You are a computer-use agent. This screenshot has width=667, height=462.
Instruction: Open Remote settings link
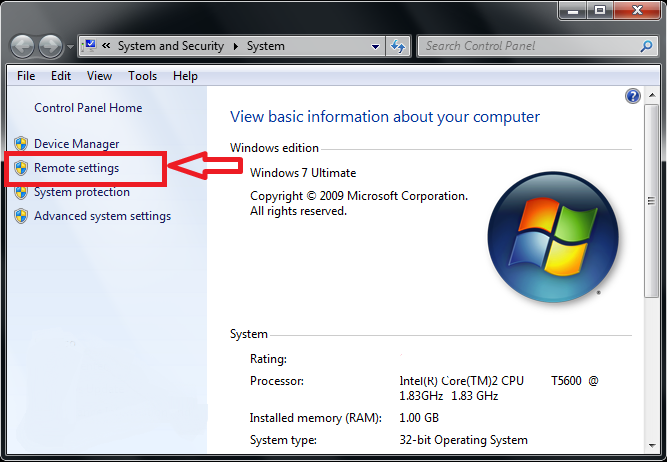[77, 168]
